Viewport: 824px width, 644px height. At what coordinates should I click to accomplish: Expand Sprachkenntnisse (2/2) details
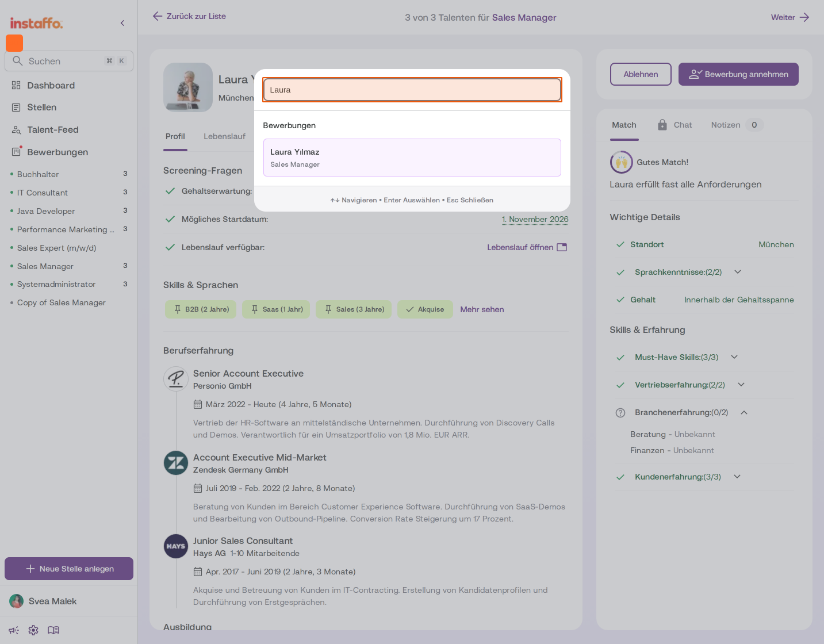(738, 272)
